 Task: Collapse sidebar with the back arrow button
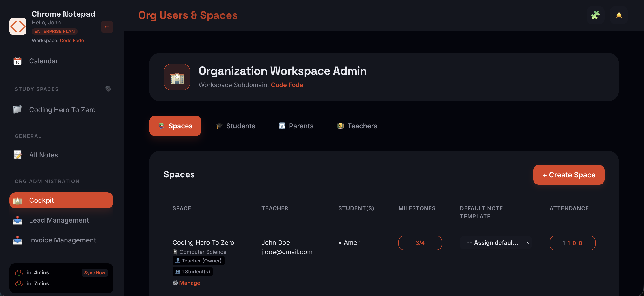pyautogui.click(x=107, y=27)
